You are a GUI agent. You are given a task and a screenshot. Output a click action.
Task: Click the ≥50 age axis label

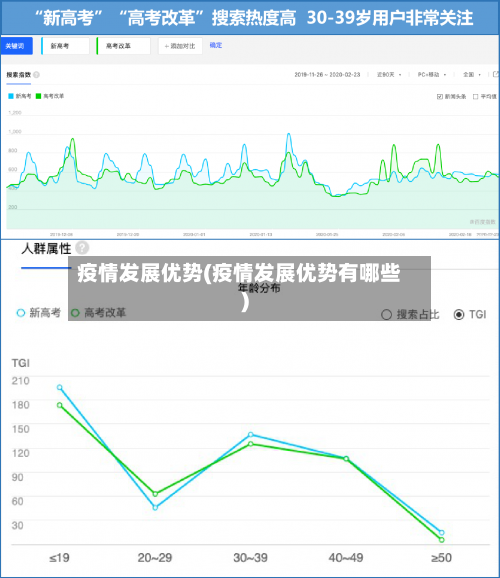point(441,558)
